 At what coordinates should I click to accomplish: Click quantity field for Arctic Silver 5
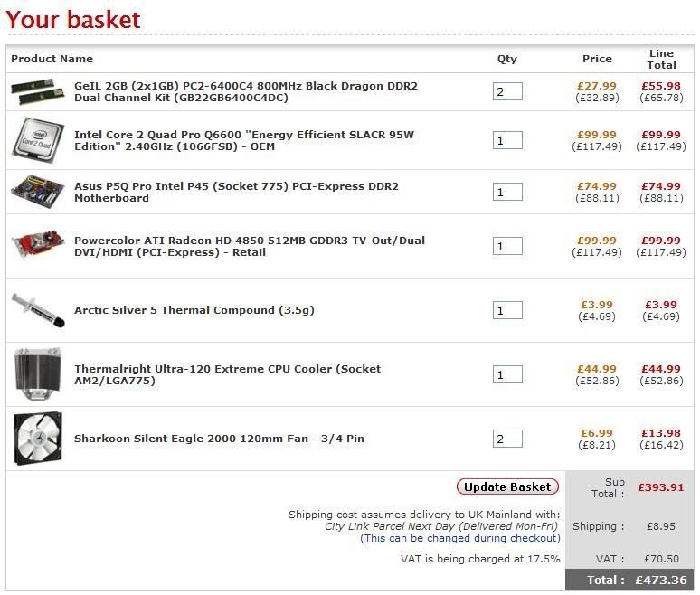click(x=507, y=310)
